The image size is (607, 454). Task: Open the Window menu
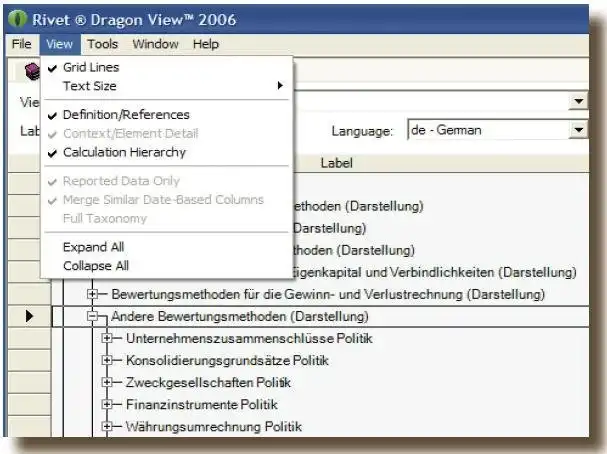pos(155,44)
